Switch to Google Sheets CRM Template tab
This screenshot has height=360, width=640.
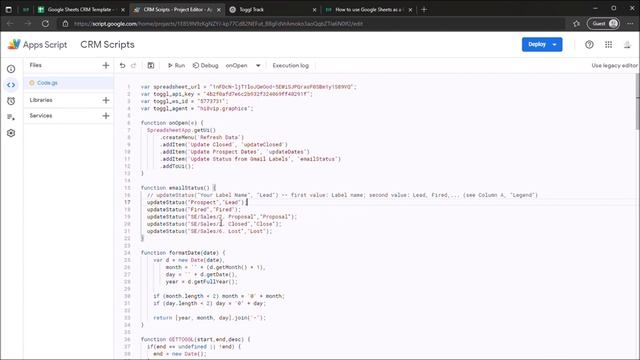(x=81, y=9)
